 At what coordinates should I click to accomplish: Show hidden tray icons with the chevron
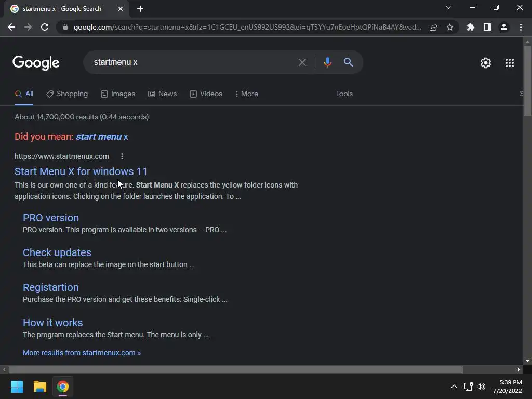454,387
